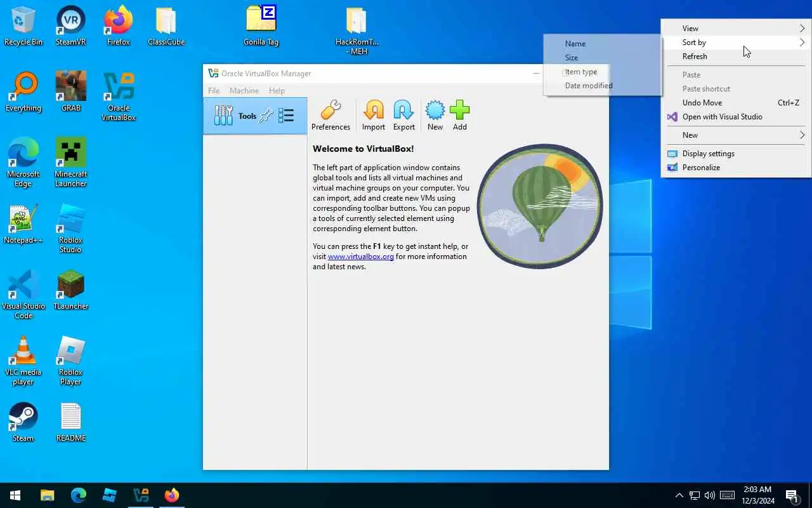This screenshot has height=508, width=812.
Task: Open Roblox Studio from the taskbar
Action: pyautogui.click(x=110, y=495)
